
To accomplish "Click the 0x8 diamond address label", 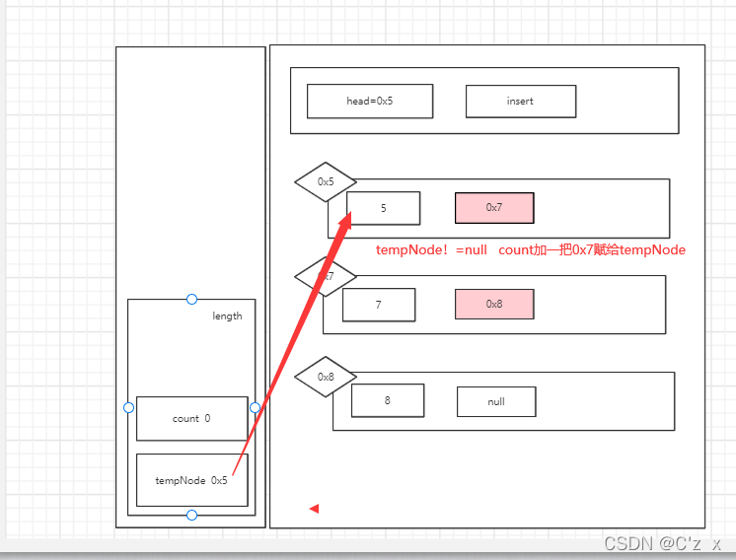I will [326, 377].
